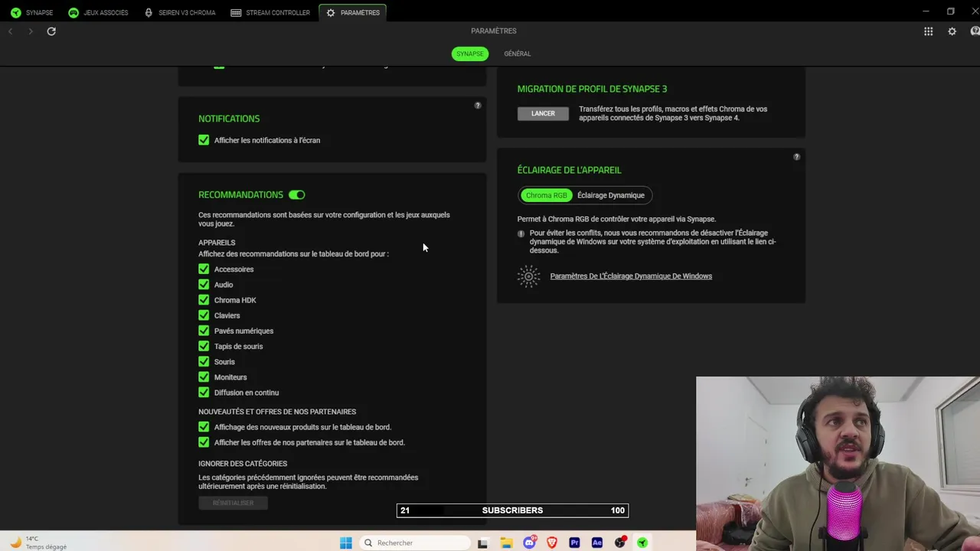980x551 pixels.
Task: Click the Razer Synapse taskbar icon
Action: [x=642, y=543]
